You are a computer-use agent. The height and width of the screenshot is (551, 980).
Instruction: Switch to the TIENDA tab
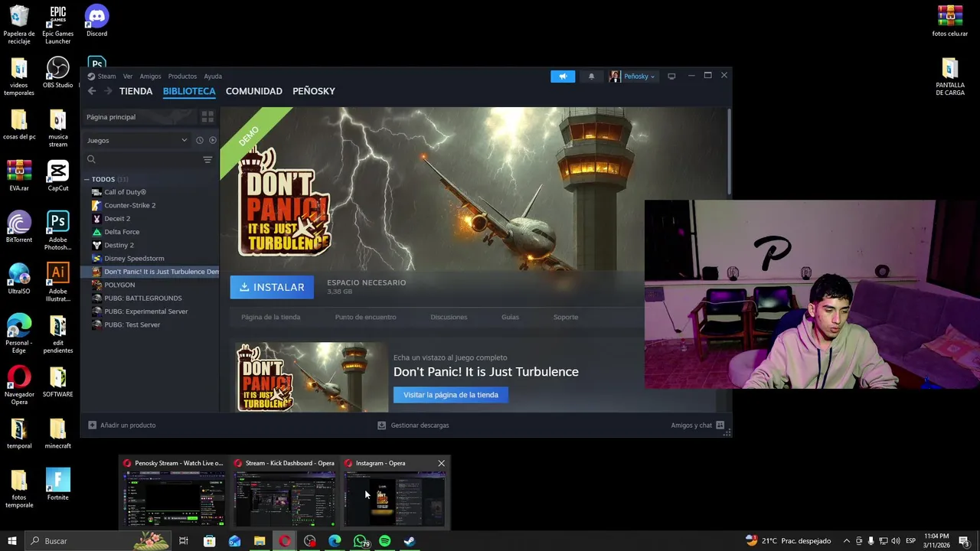136,91
